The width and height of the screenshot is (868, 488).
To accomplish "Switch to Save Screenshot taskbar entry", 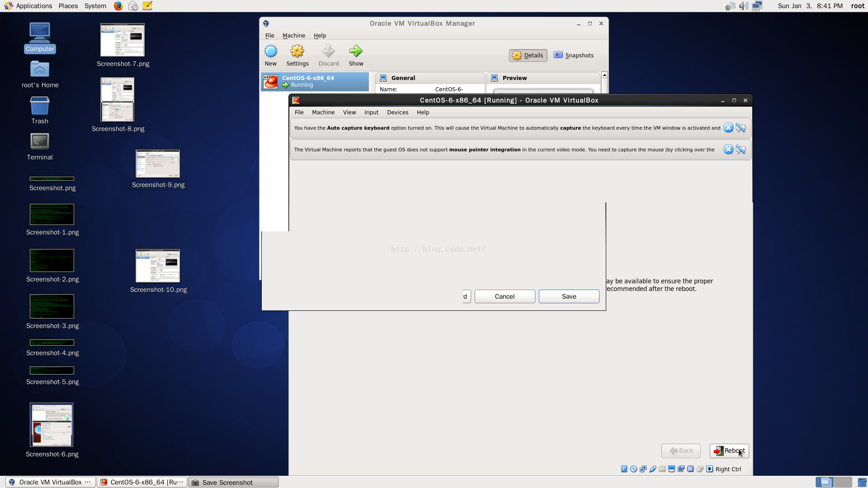I will (x=233, y=482).
